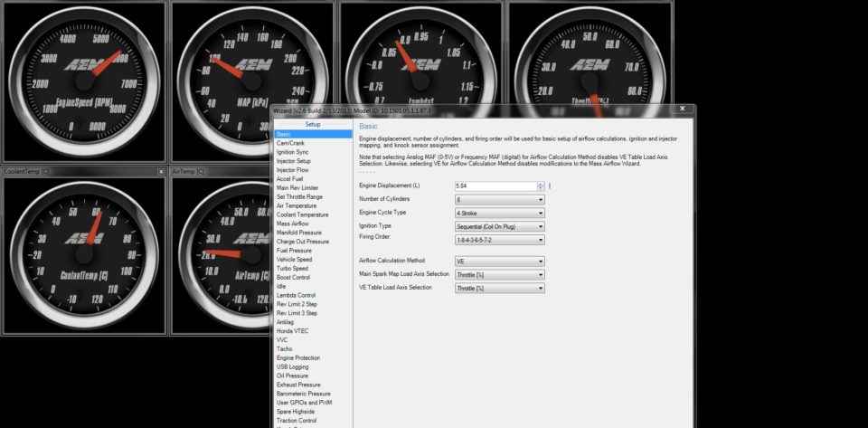
Task: Click the Engine Displacement spinner arrows
Action: (541, 186)
